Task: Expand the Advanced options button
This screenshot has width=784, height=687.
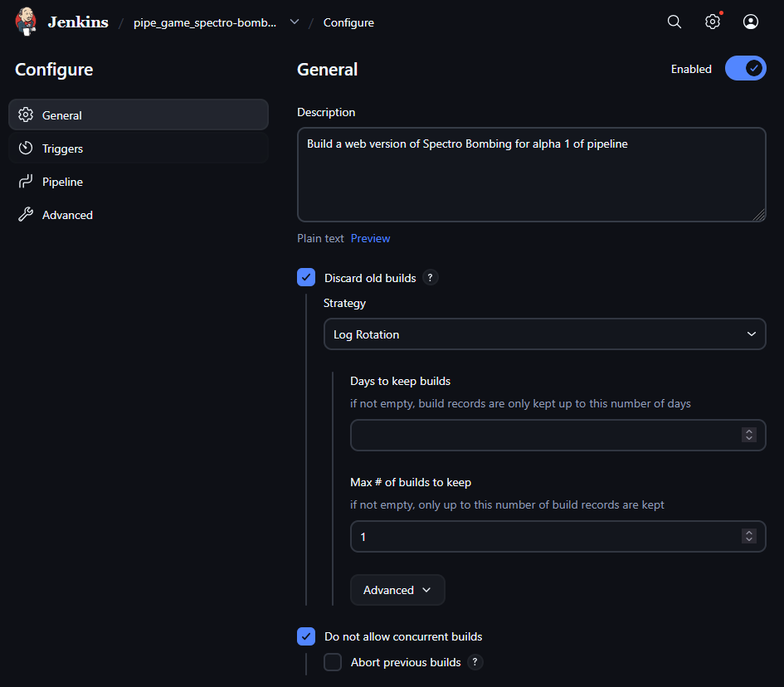Action: point(397,590)
